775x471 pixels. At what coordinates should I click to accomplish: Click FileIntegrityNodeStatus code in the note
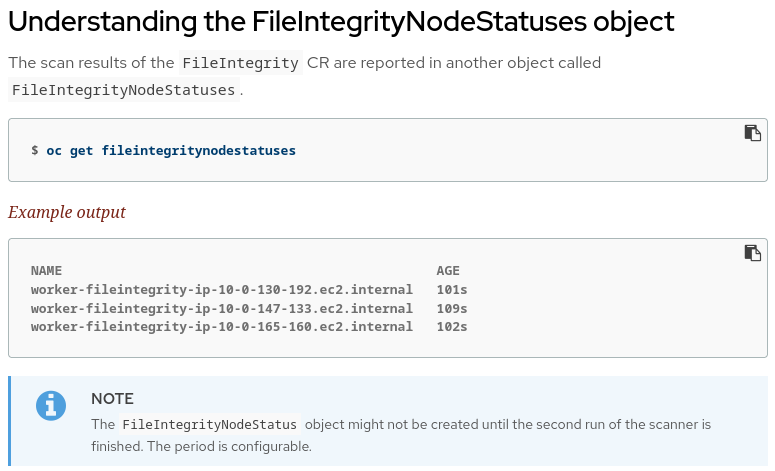[210, 424]
